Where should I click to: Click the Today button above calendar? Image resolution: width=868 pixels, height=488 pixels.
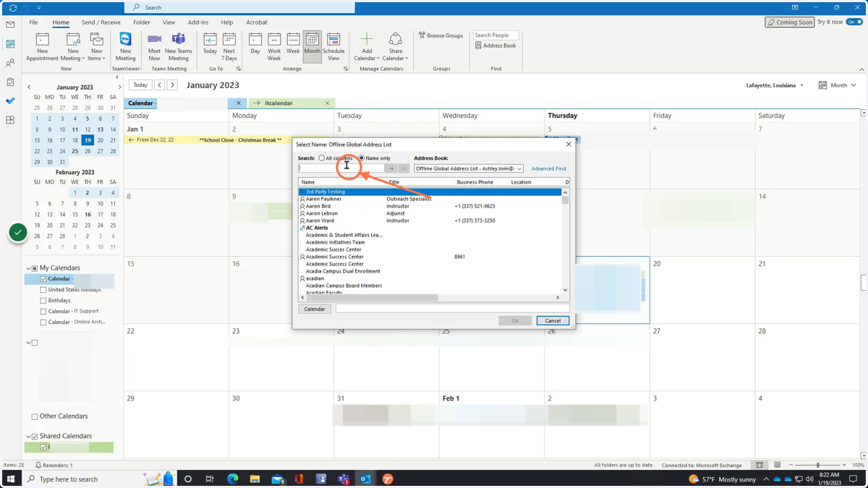pos(140,85)
